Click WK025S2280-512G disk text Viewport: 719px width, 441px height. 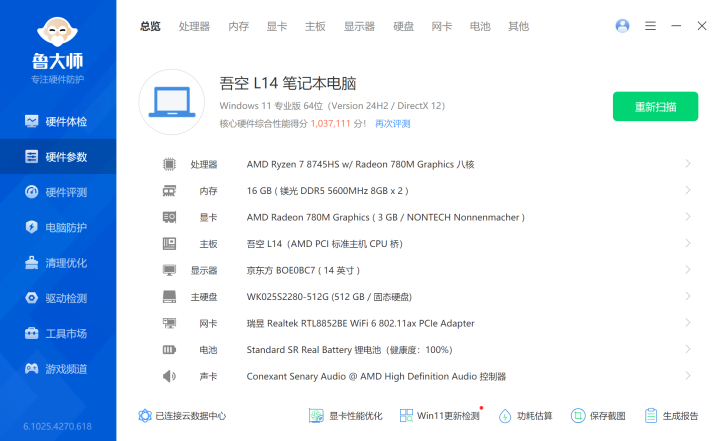coord(329,297)
